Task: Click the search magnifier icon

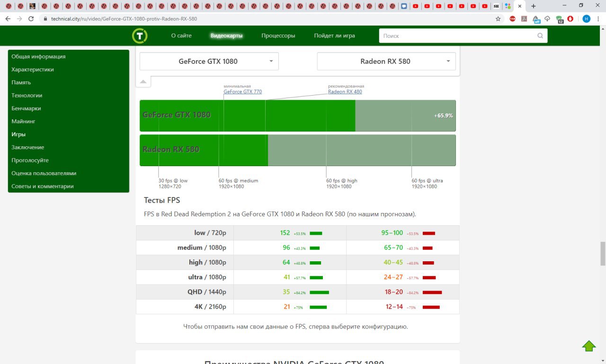Action: 540,36
